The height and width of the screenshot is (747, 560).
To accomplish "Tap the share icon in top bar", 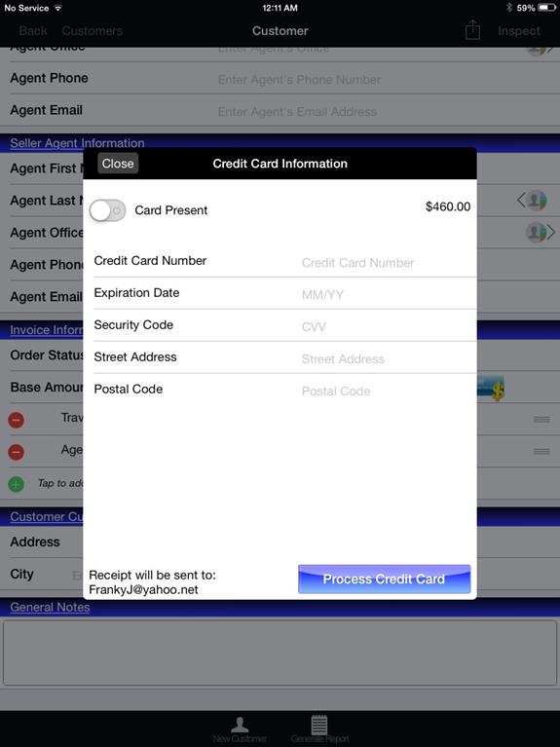I will (x=472, y=30).
